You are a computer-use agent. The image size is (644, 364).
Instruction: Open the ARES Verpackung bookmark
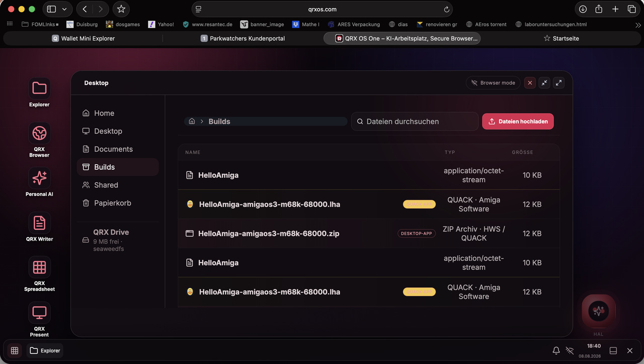click(x=354, y=24)
